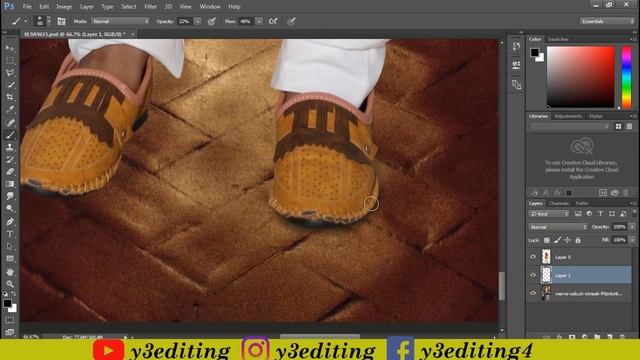The width and height of the screenshot is (640, 360).
Task: Lock layer position
Action: [x=568, y=240]
